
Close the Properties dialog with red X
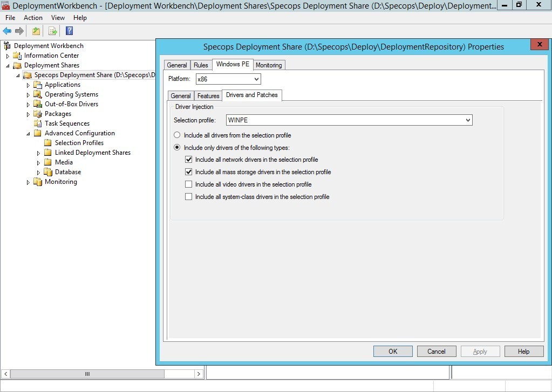click(x=540, y=44)
